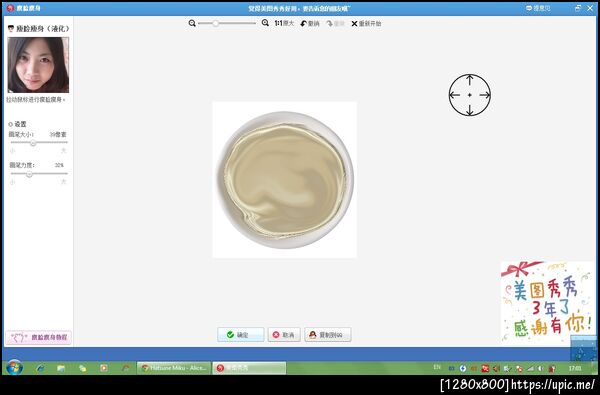Set view to 1:1 original size
The height and width of the screenshot is (395, 600).
point(284,23)
